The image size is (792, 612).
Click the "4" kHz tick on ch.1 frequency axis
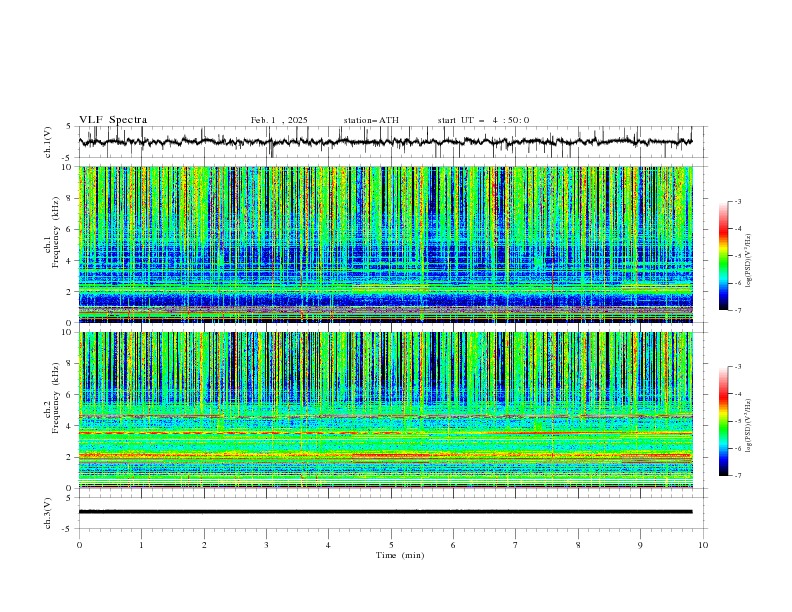[70, 261]
